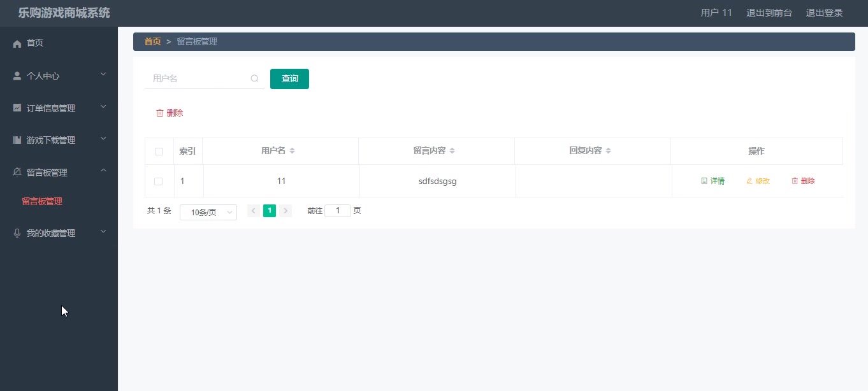Select page number 1 in pagination
This screenshot has width=868, height=391.
270,211
